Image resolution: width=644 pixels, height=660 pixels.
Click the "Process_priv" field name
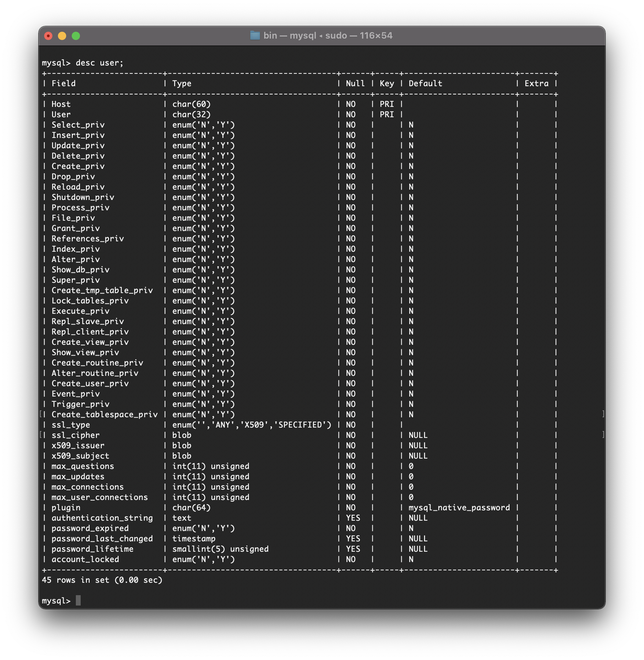[x=81, y=208]
